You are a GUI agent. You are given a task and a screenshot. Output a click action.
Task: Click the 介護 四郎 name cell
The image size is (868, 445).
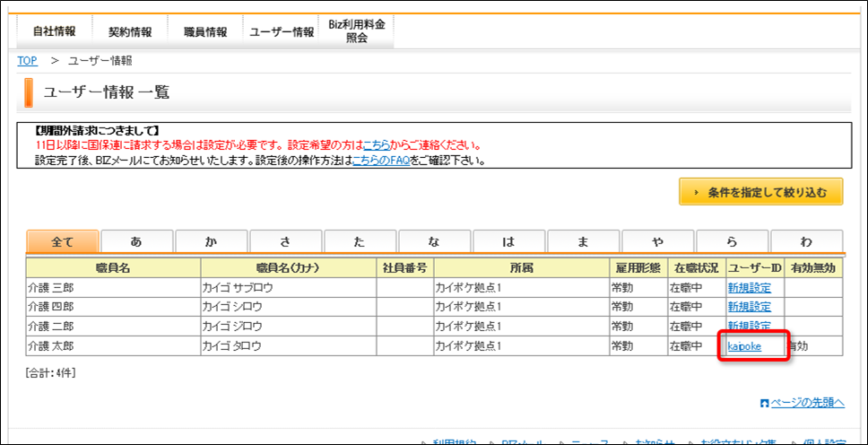click(113, 307)
